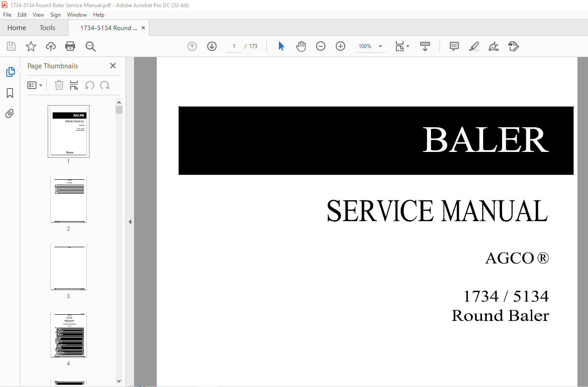588x387 pixels.
Task: Rotate page clockwise in thumbnails panel
Action: point(105,85)
